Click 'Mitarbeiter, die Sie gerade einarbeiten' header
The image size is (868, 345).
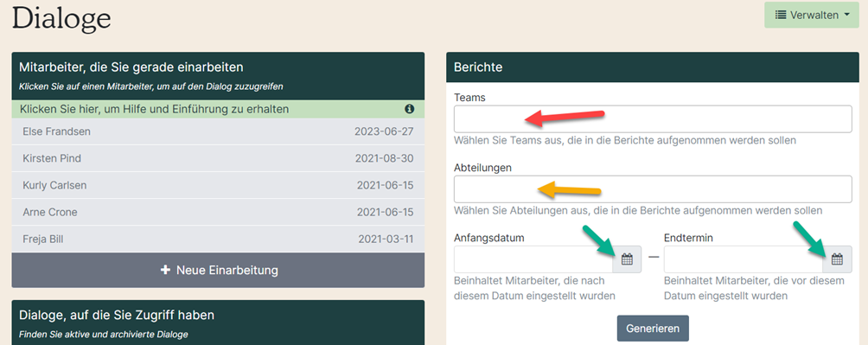218,76
